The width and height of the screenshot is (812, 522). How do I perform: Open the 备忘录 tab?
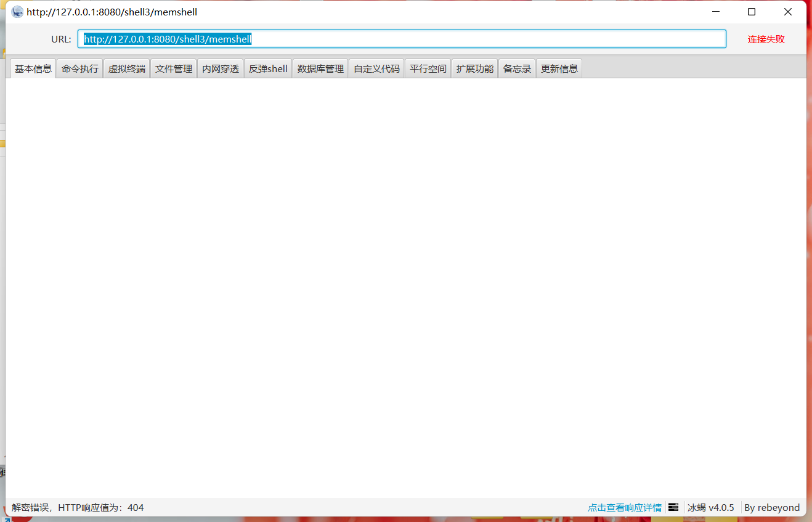(516, 68)
